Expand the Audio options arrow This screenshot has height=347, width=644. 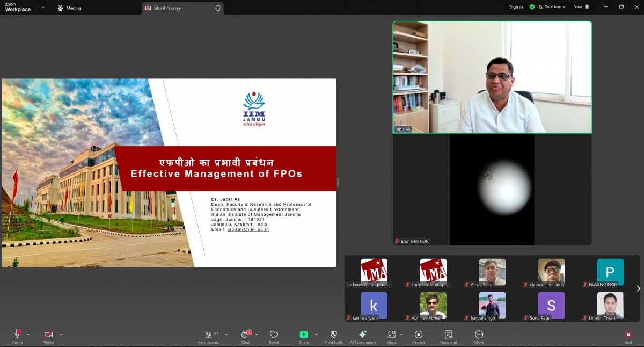point(28,335)
